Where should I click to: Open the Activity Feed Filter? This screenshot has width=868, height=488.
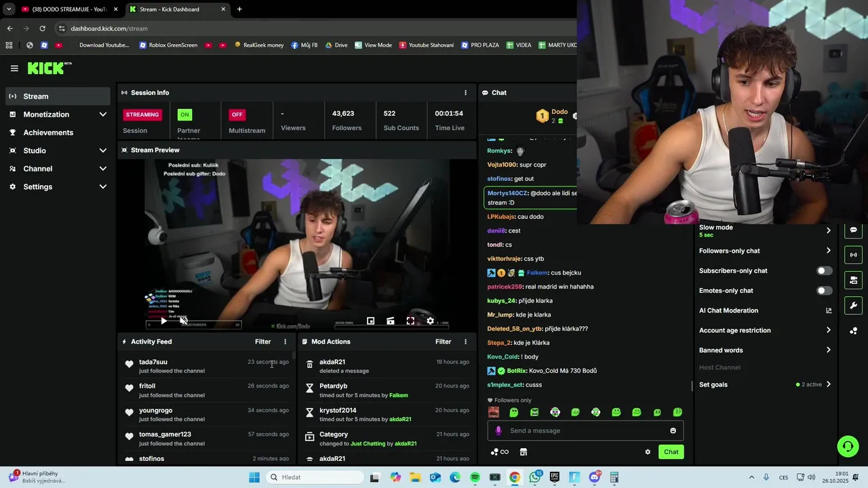(263, 342)
